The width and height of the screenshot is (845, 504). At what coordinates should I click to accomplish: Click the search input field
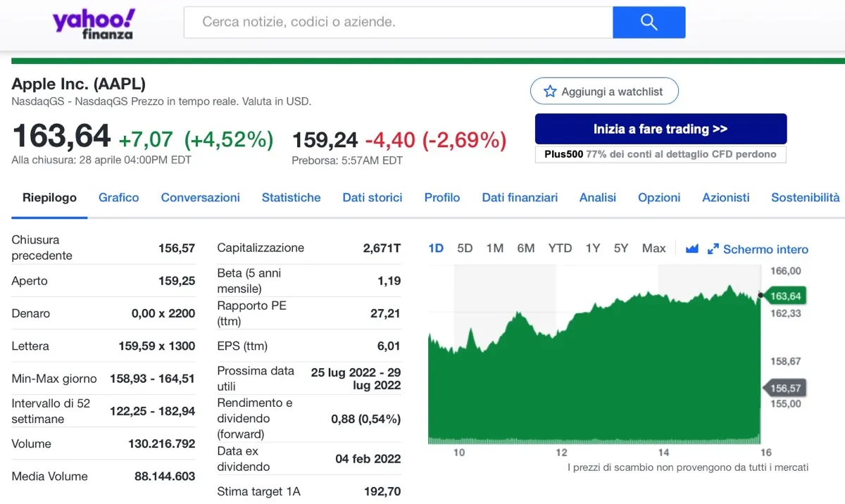coord(398,23)
